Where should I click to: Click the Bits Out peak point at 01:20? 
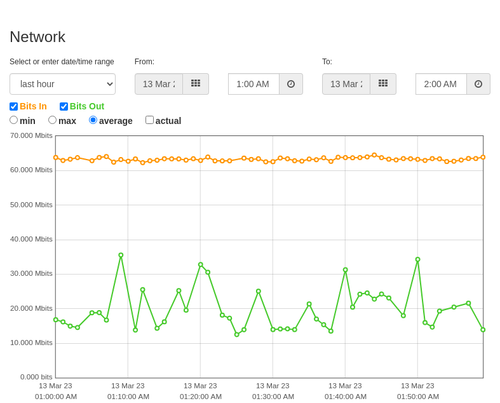pos(201,265)
